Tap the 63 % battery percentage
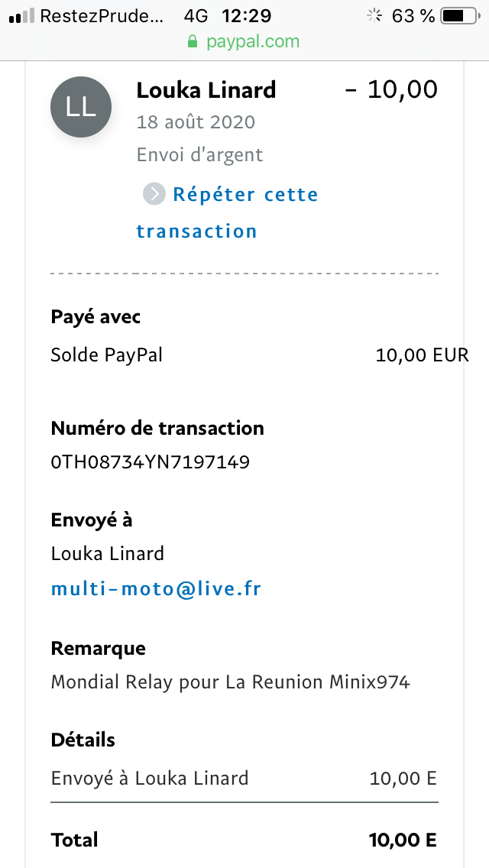 click(413, 16)
